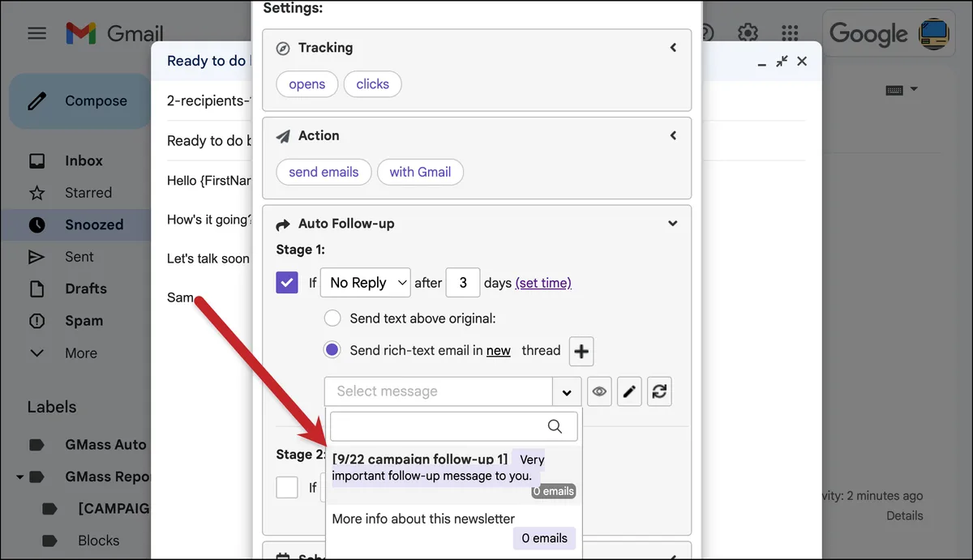Toggle the opens tracking pill
Screen dimensions: 973x560
tap(307, 84)
